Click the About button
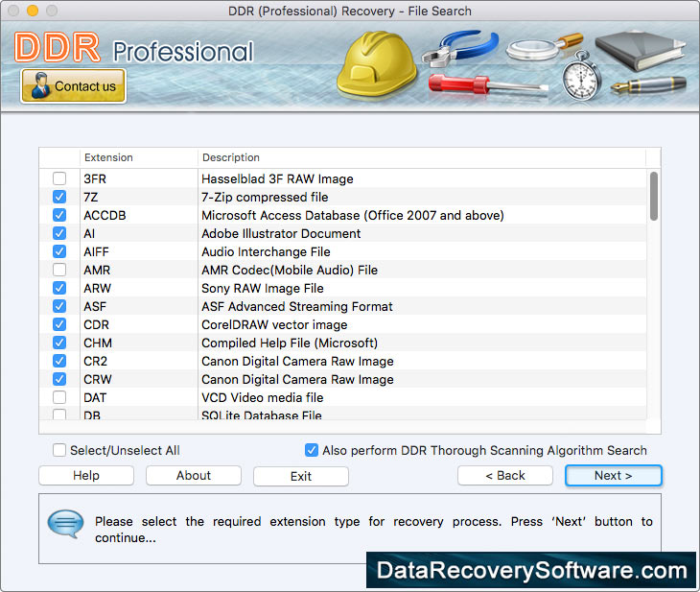700x592 pixels. point(194,475)
